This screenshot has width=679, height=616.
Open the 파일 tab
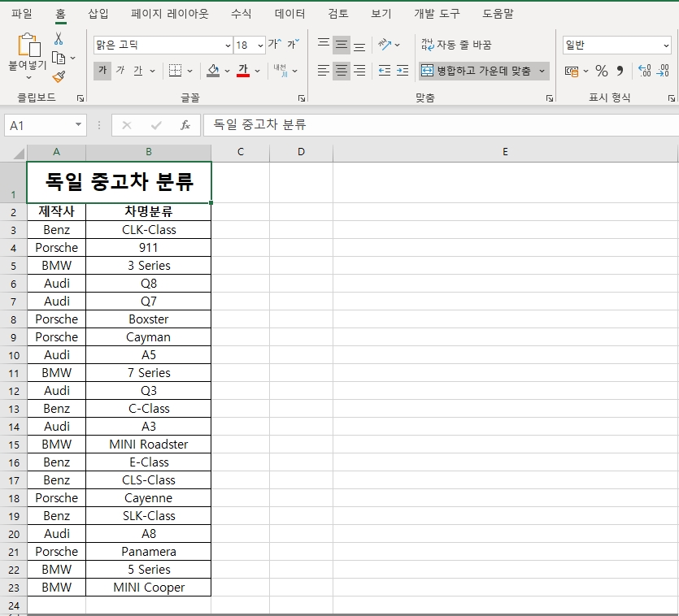coord(22,14)
